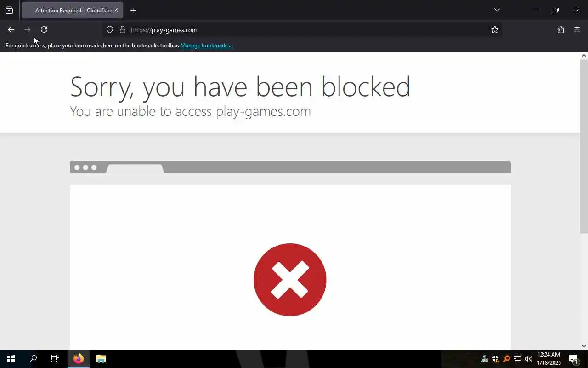Open the taskbar volume control
Viewport: 588px width, 368px height.
point(529,359)
